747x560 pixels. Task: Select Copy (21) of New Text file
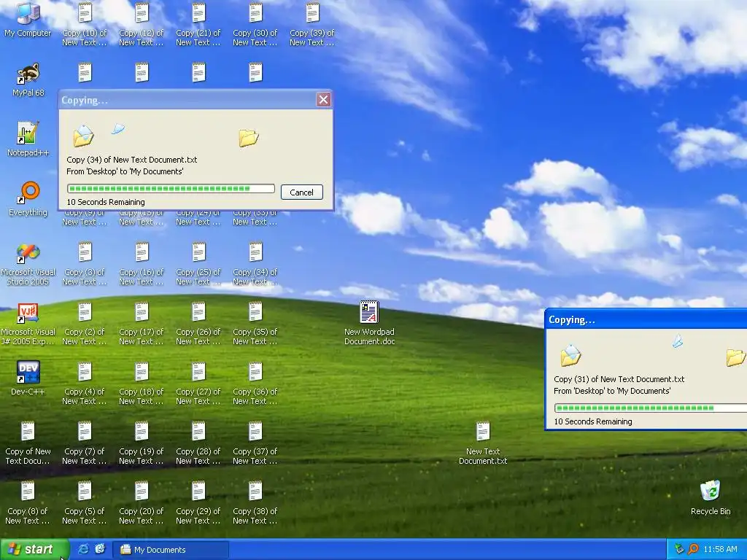point(198,24)
